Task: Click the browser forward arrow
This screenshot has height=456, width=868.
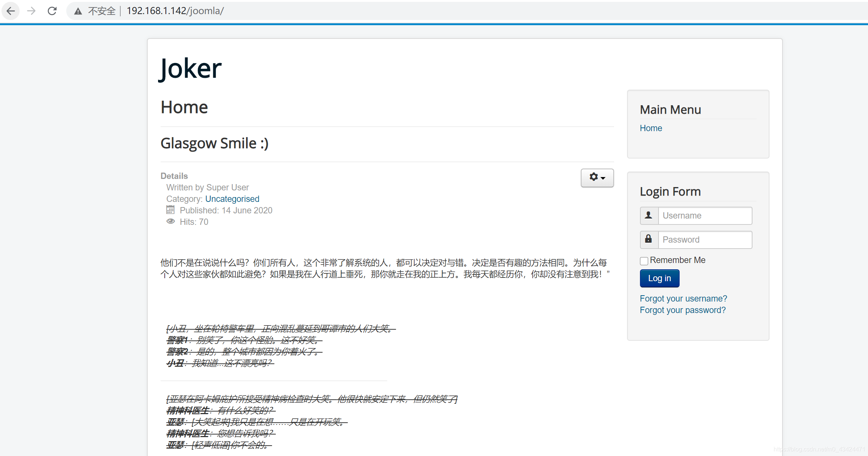Action: (31, 11)
